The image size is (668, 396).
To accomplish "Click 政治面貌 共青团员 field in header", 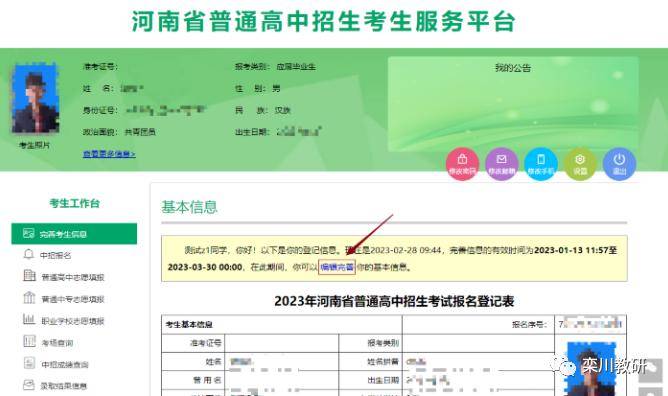I will pos(119,132).
